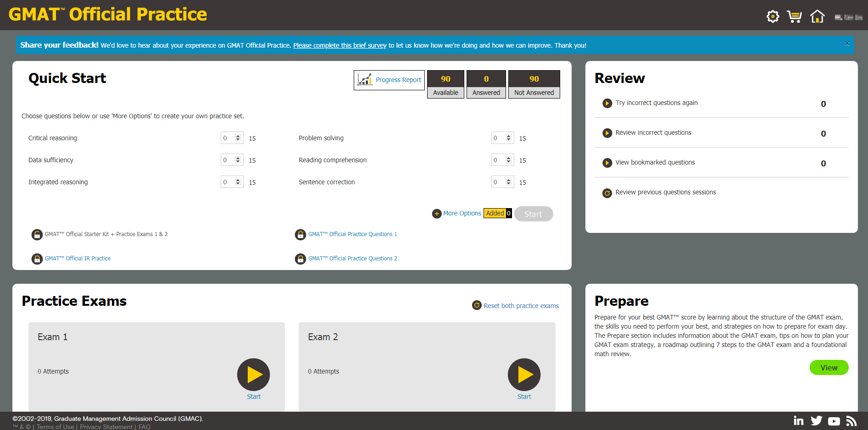This screenshot has height=430, width=868.
Task: Open Terms of Use
Action: click(x=55, y=427)
